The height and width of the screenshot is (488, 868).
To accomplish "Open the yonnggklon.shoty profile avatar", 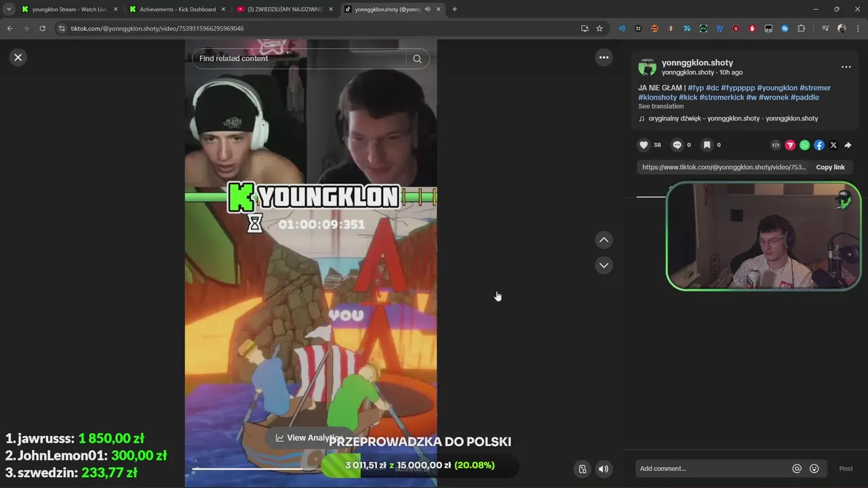I will pyautogui.click(x=648, y=67).
